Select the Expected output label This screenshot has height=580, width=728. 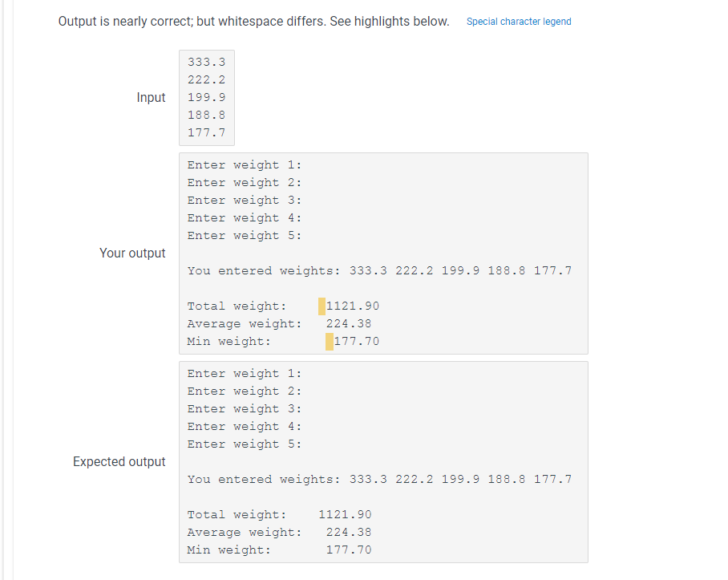pyautogui.click(x=119, y=461)
